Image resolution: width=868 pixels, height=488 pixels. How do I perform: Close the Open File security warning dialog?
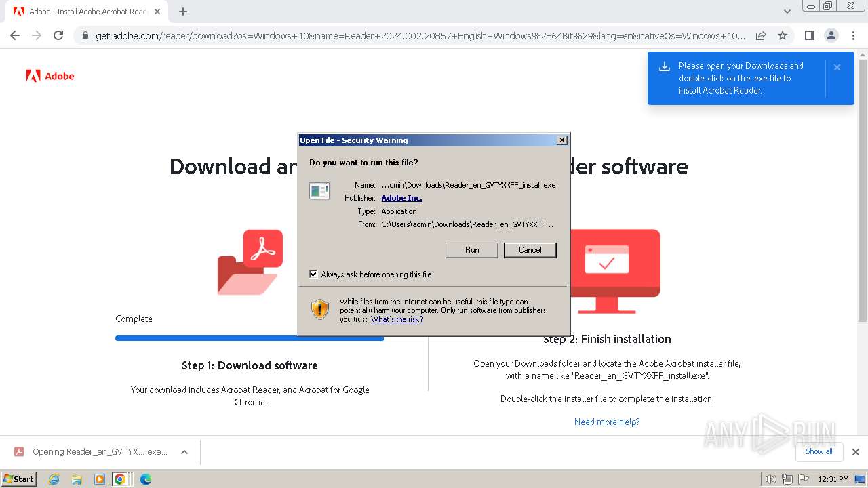pyautogui.click(x=561, y=140)
